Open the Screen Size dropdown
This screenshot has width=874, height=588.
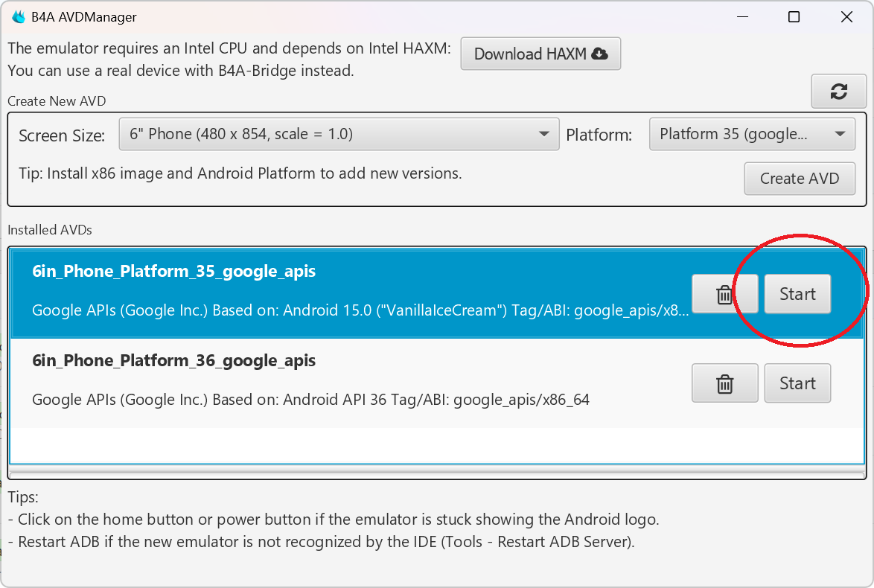coord(339,134)
